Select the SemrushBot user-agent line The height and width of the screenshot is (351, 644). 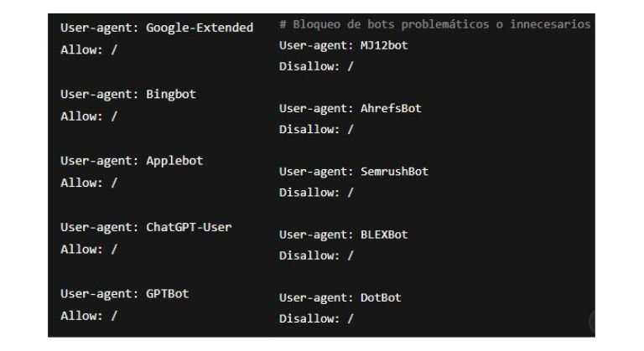click(353, 171)
